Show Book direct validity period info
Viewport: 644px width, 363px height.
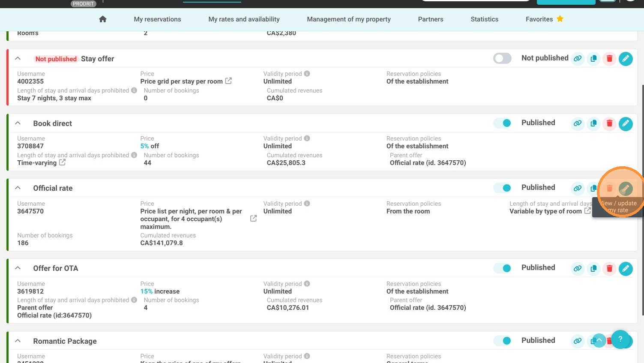click(307, 138)
